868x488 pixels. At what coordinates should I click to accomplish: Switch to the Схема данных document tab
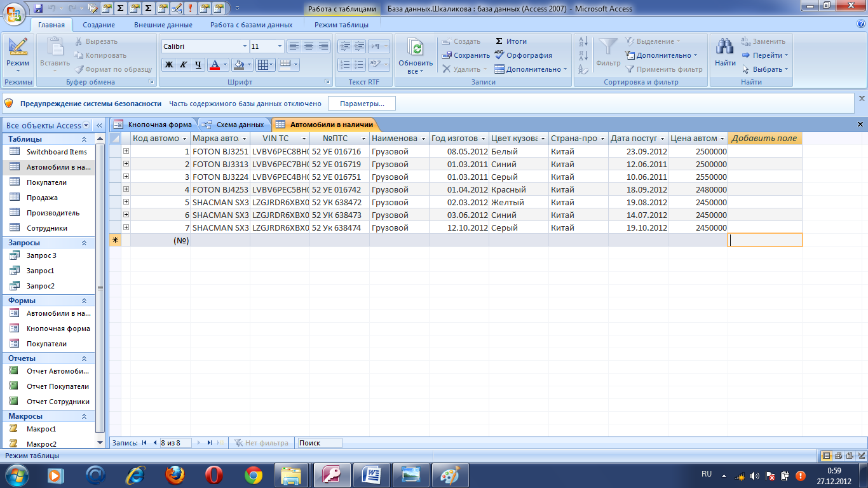[x=234, y=125]
